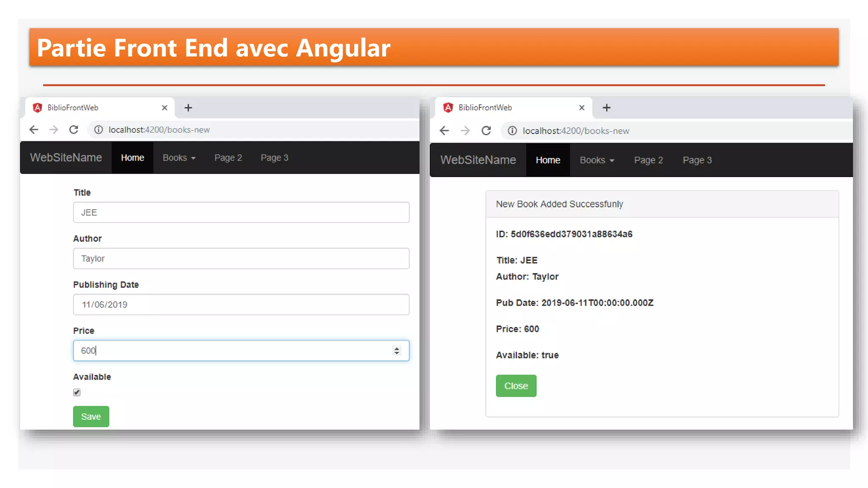Reload page in right browser window
Viewport: 868px width, 488px height.
[x=486, y=131]
